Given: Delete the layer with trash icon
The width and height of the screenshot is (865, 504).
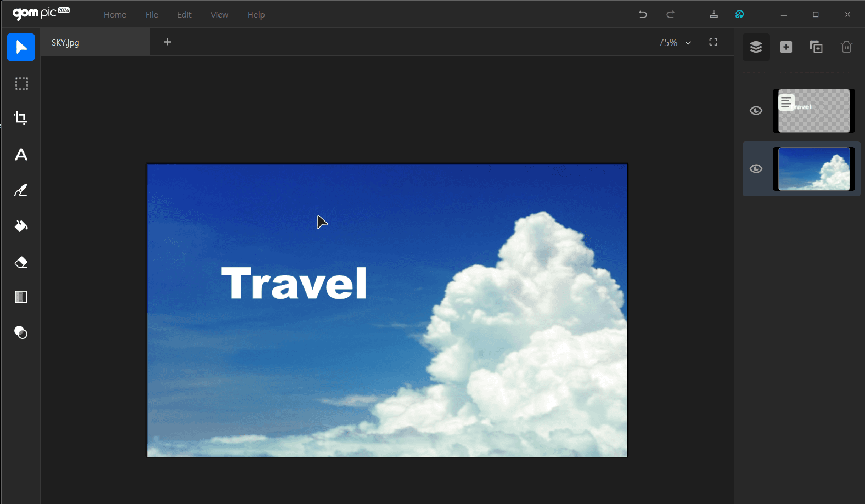Looking at the screenshot, I should click(846, 47).
